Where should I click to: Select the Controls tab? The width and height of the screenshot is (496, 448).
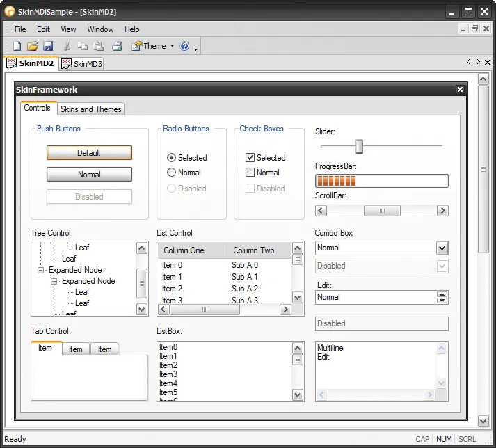pyautogui.click(x=38, y=108)
